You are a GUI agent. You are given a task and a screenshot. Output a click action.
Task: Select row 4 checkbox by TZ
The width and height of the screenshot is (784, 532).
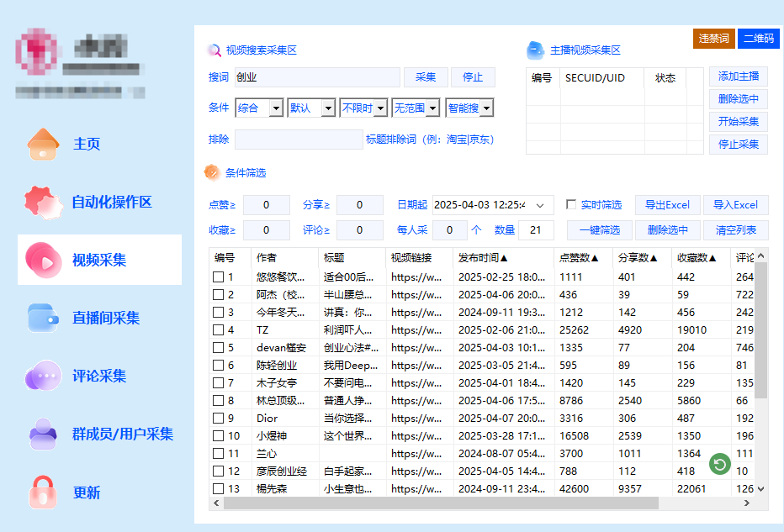click(218, 329)
